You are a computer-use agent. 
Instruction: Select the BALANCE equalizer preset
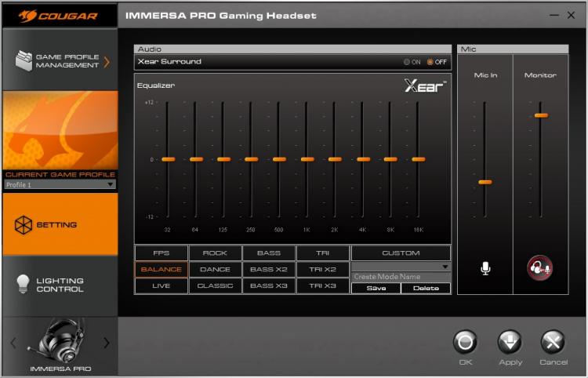pyautogui.click(x=162, y=269)
